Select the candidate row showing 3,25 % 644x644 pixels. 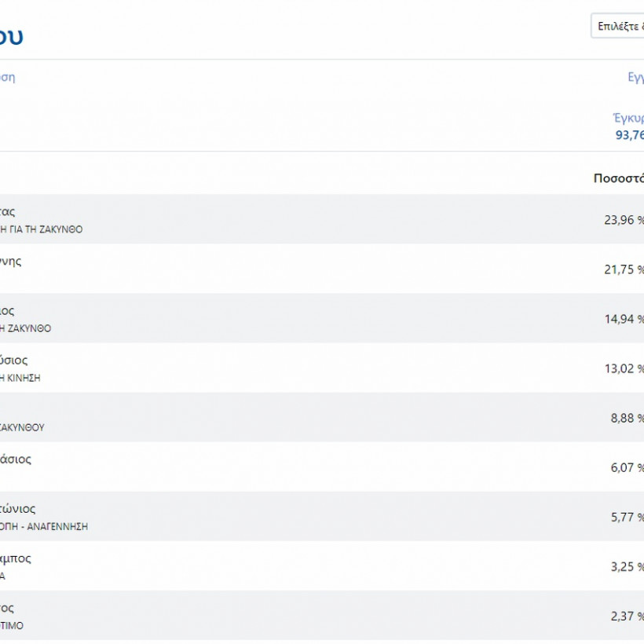[x=314, y=565]
